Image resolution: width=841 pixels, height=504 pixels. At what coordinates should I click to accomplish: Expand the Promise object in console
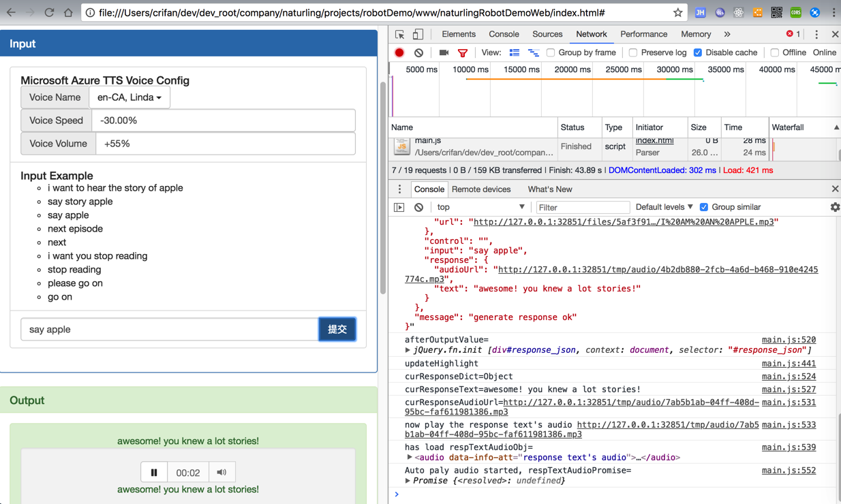(408, 481)
